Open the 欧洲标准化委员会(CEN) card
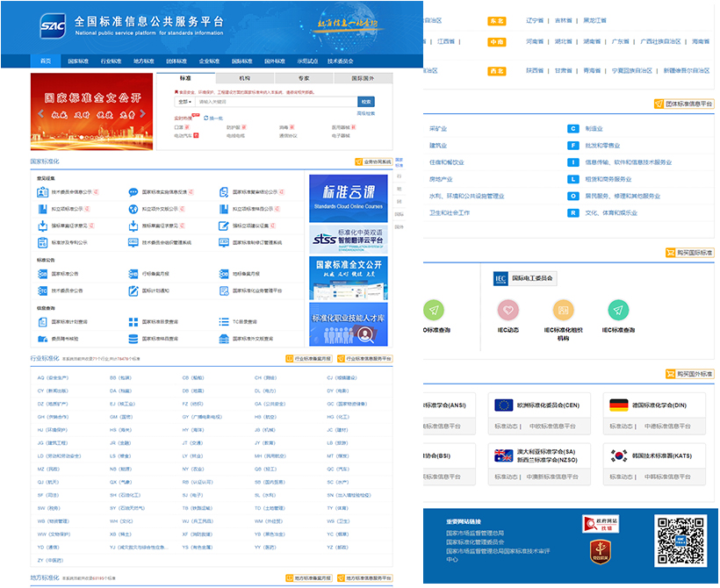The width and height of the screenshot is (720, 588). pos(539,413)
